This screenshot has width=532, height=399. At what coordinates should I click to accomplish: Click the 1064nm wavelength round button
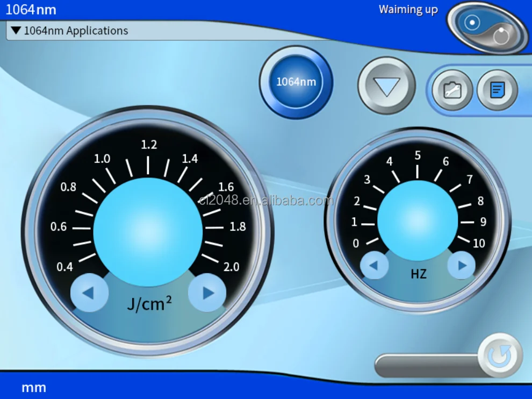(x=296, y=82)
